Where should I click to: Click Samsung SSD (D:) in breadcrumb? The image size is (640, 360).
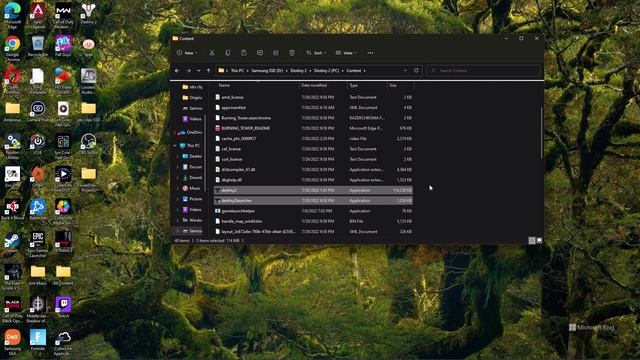(x=267, y=71)
